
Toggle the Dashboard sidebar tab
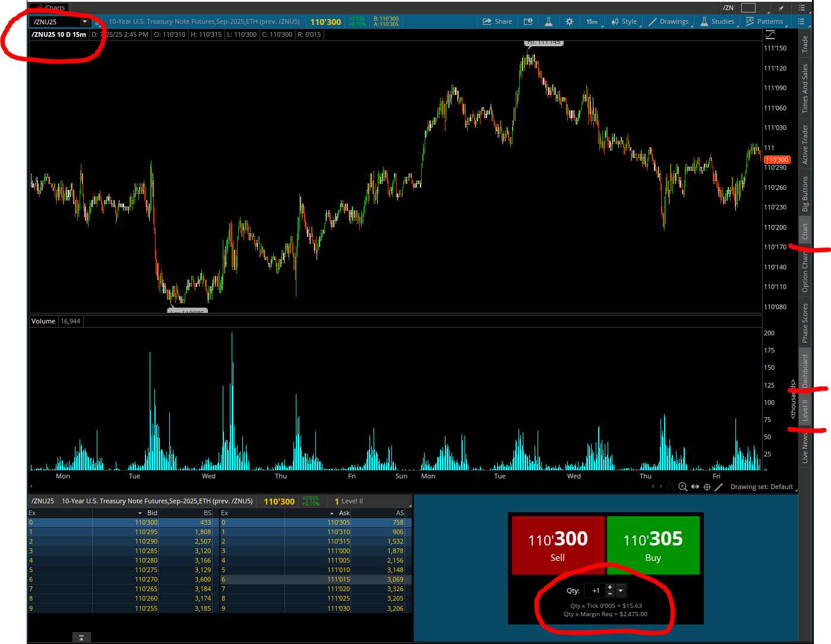pyautogui.click(x=805, y=371)
